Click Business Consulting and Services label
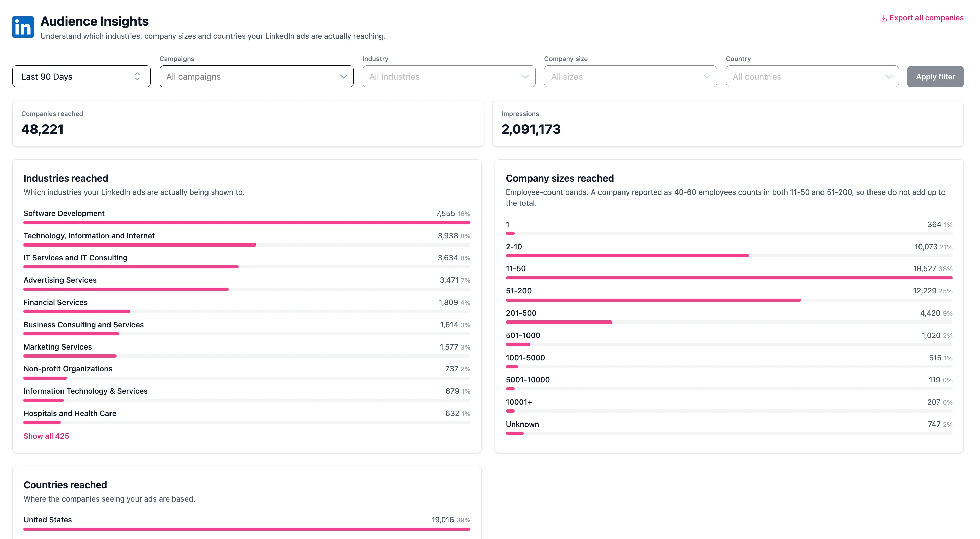 [84, 325]
